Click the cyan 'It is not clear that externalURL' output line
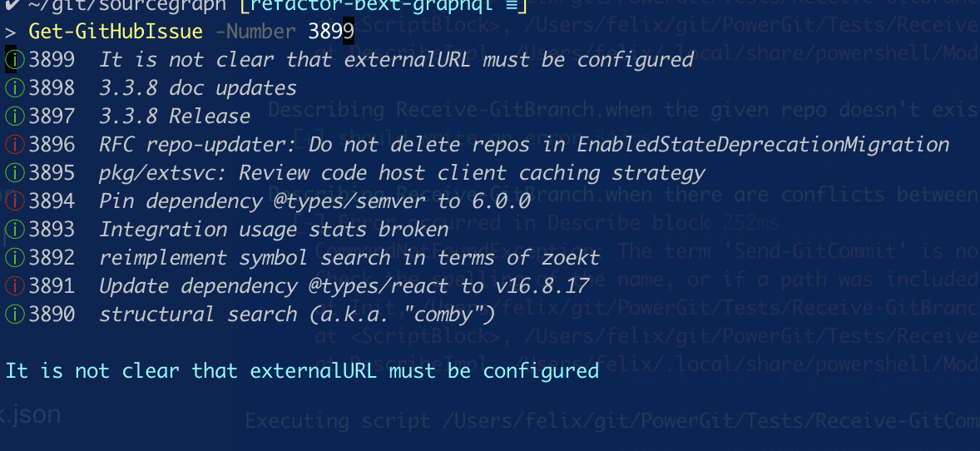Viewport: 980px width, 451px height. tap(302, 371)
